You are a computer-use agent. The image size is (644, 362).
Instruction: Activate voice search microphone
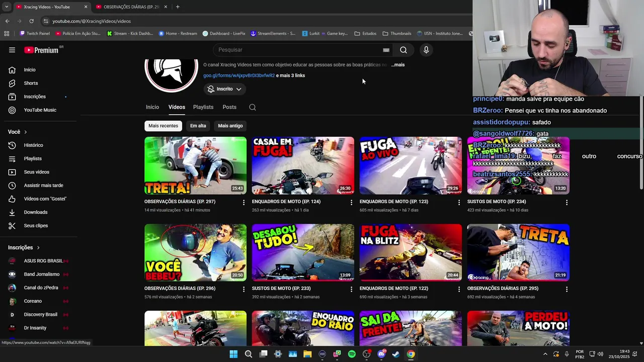[x=426, y=50]
